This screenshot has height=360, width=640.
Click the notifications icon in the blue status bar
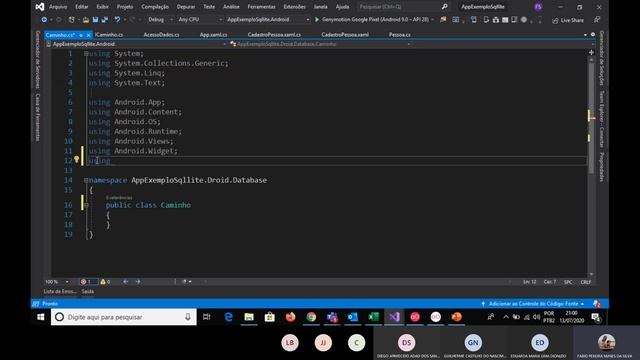click(x=597, y=304)
